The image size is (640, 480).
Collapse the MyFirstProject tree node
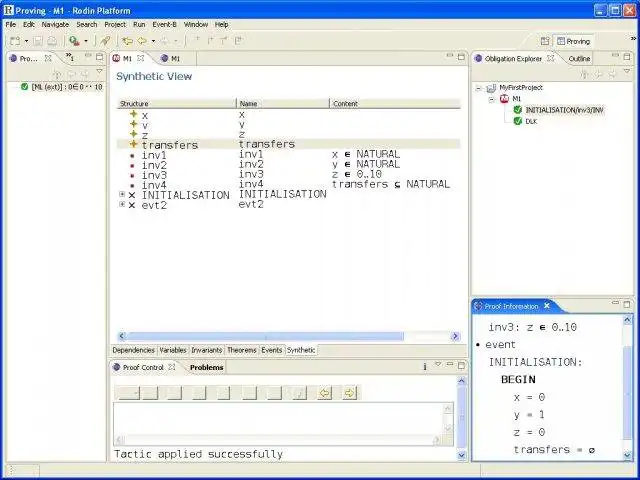click(479, 88)
